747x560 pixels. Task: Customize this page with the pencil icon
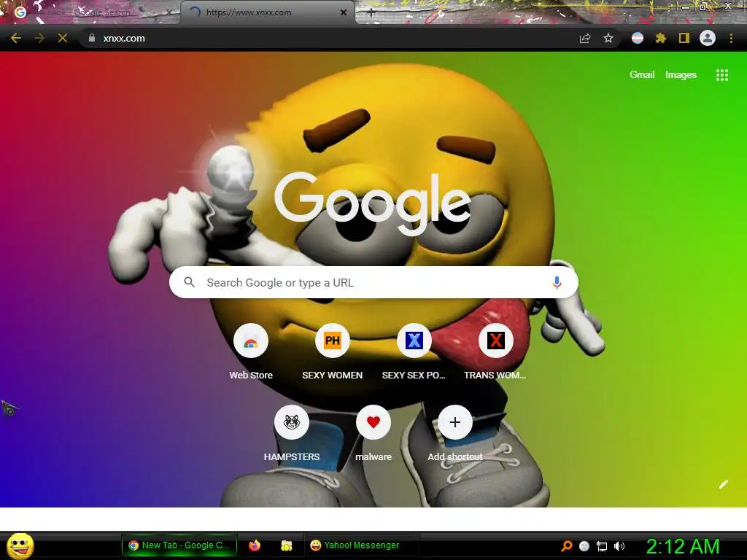coord(723,484)
